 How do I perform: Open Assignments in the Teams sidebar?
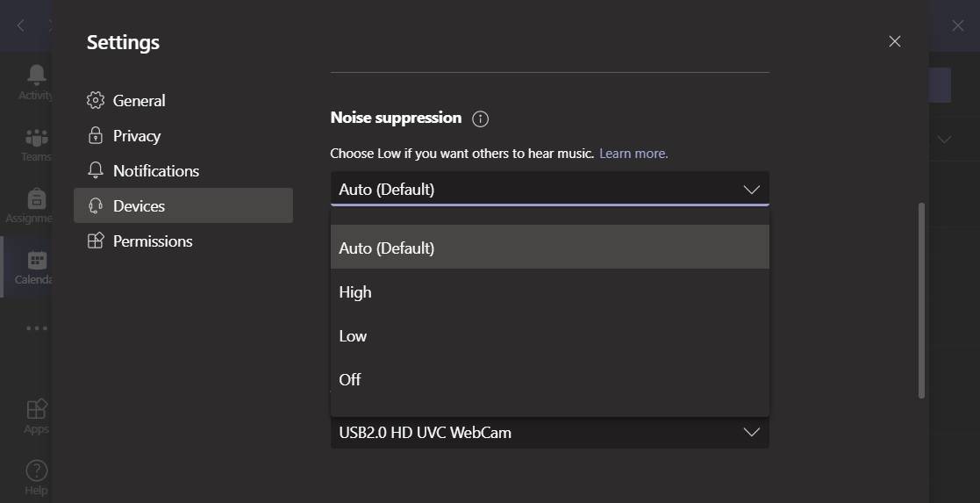[x=29, y=205]
